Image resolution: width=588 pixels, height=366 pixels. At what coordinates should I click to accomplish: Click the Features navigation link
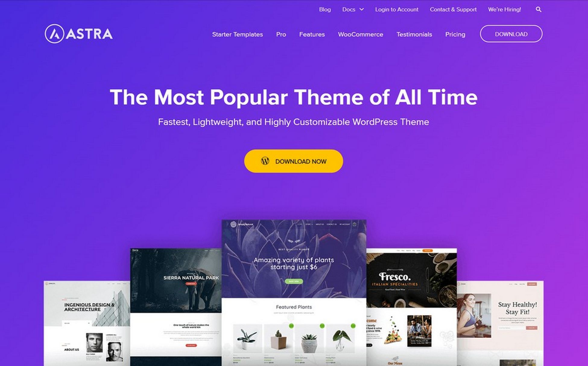(311, 34)
